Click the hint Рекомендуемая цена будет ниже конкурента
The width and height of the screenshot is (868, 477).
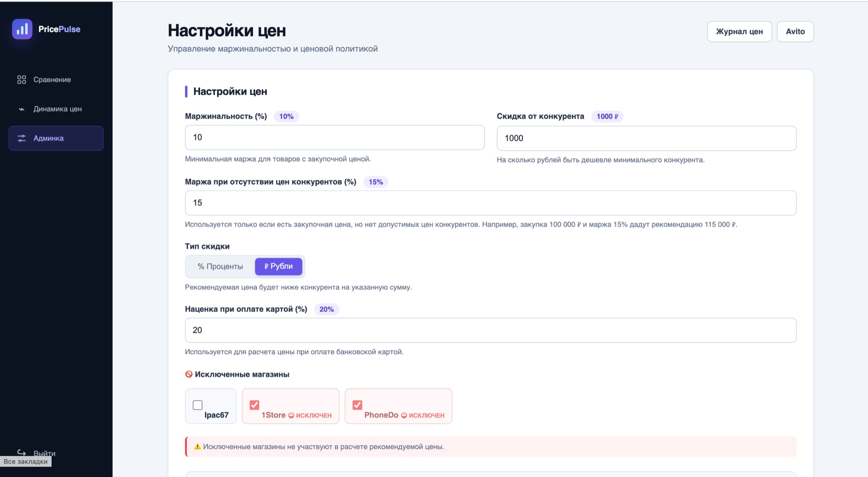pyautogui.click(x=298, y=287)
